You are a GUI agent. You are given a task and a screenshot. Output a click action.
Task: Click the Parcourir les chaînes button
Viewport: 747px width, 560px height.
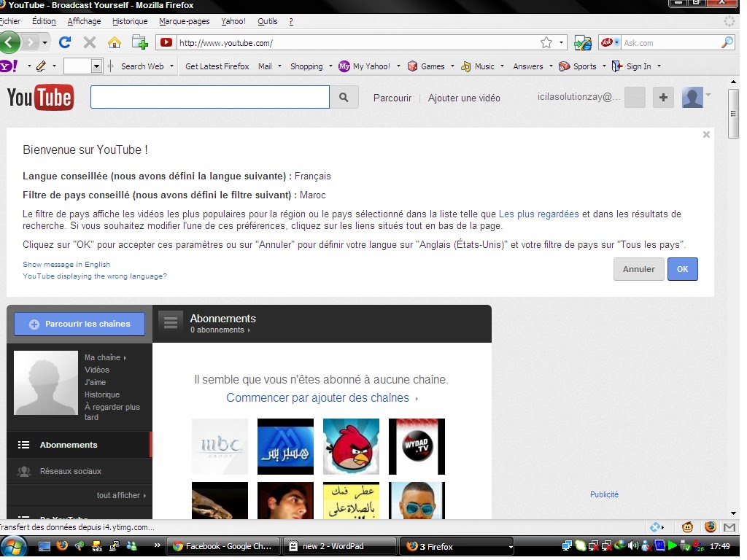point(80,324)
